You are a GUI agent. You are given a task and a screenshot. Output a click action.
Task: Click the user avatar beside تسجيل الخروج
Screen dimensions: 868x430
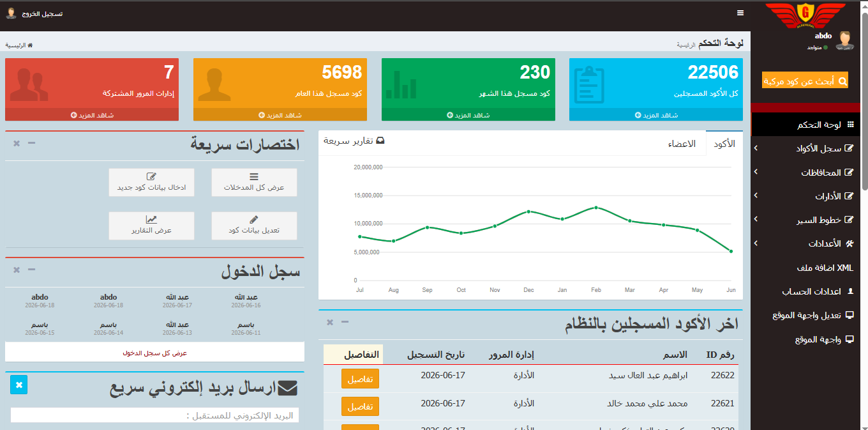click(x=11, y=13)
